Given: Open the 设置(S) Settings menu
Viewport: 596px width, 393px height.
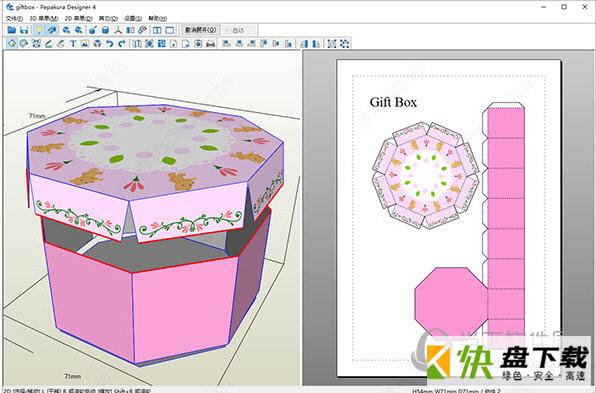Looking at the screenshot, I should [133, 18].
